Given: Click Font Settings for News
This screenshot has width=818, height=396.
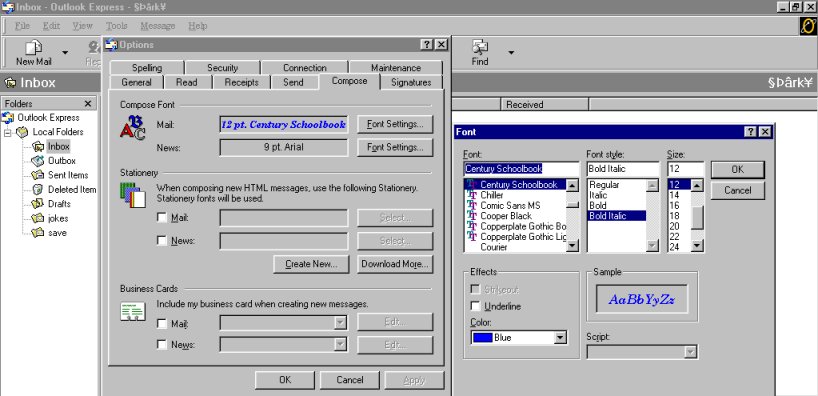Looking at the screenshot, I should [395, 147].
